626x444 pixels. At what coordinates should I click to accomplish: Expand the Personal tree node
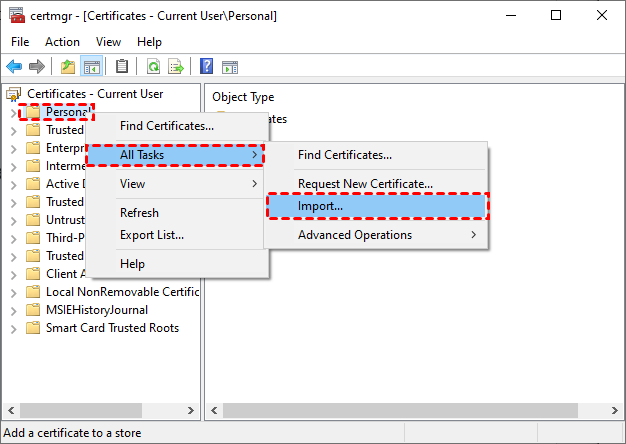point(13,113)
